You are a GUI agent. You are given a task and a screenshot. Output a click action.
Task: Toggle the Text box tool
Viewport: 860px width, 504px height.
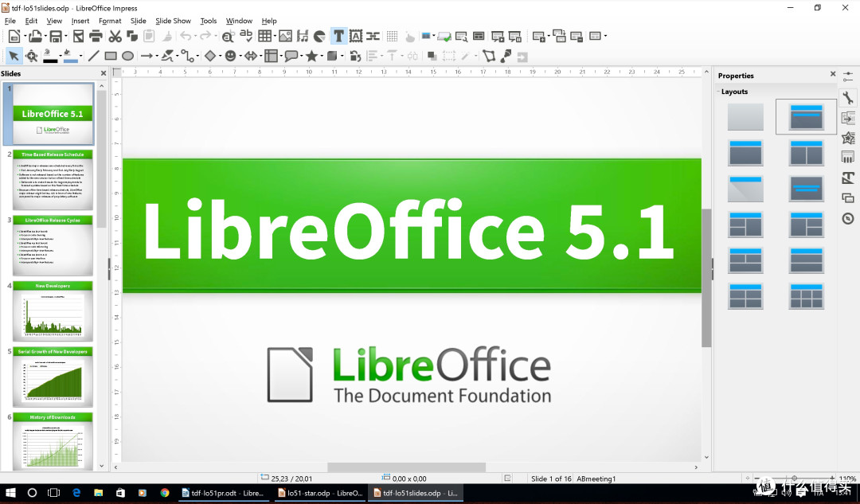[x=338, y=36]
